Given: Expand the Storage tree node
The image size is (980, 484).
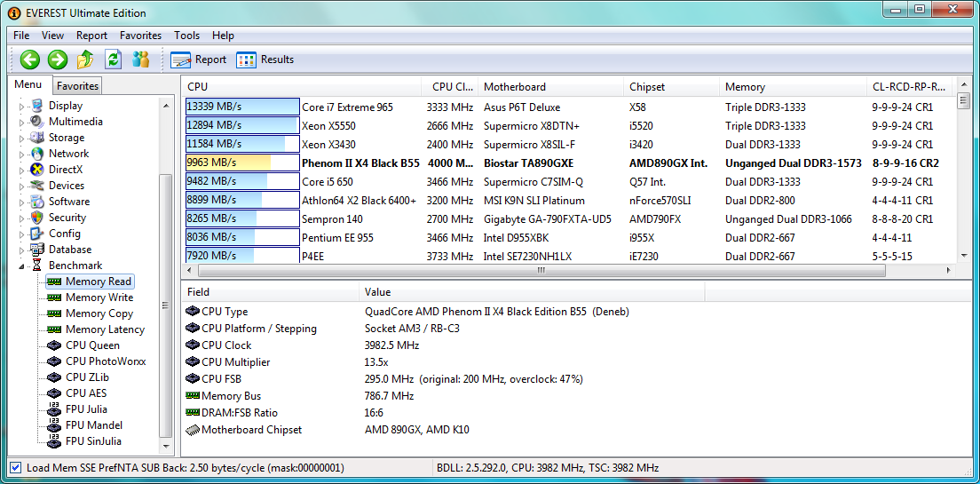Looking at the screenshot, I should click(22, 139).
